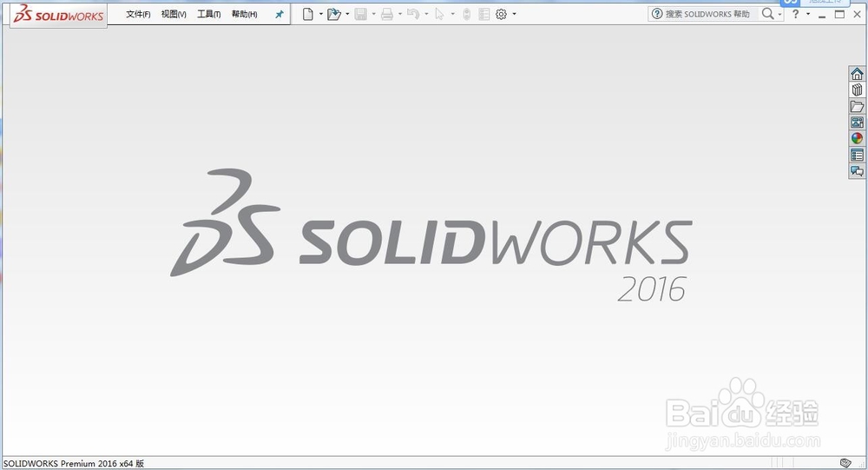Click the Undo arrow icon
The height and width of the screenshot is (470, 868).
point(413,15)
